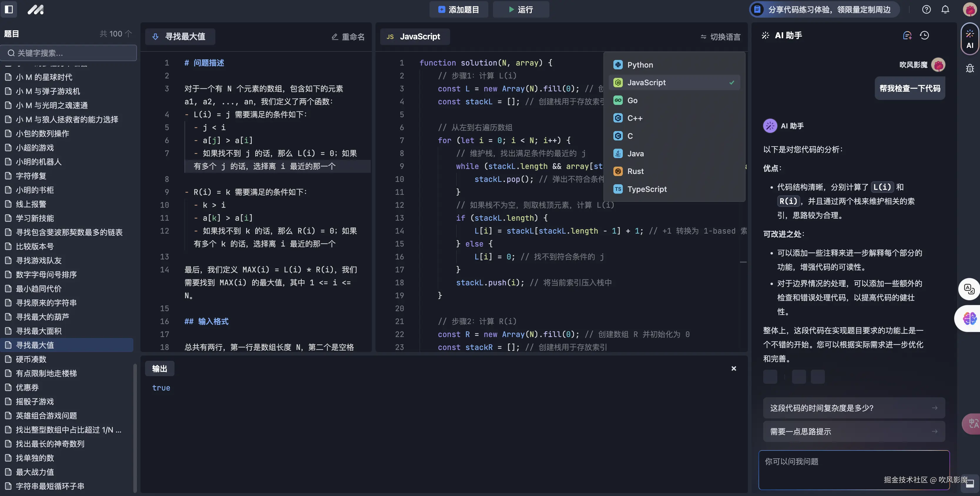Open the notifications bell icon
The width and height of the screenshot is (980, 496).
coord(945,9)
